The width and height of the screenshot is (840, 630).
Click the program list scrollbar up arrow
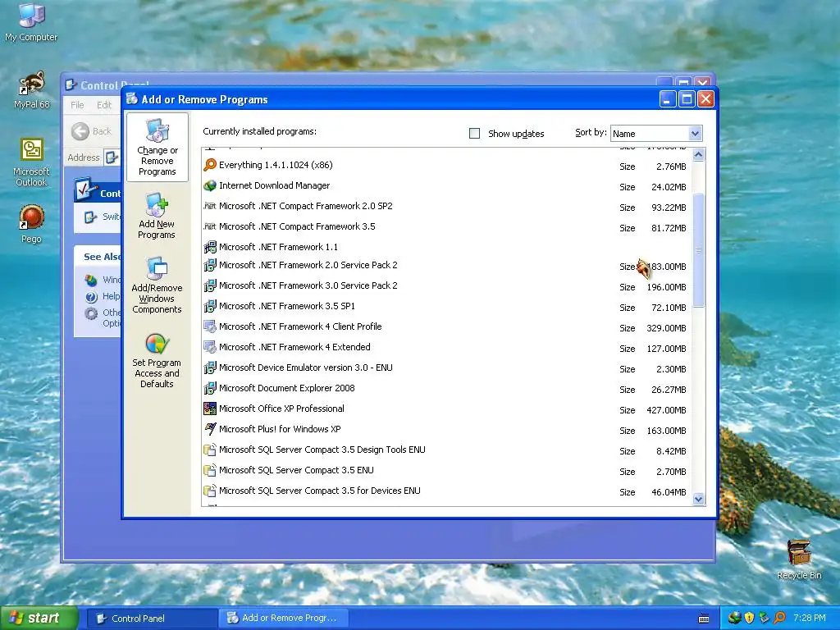(x=698, y=155)
